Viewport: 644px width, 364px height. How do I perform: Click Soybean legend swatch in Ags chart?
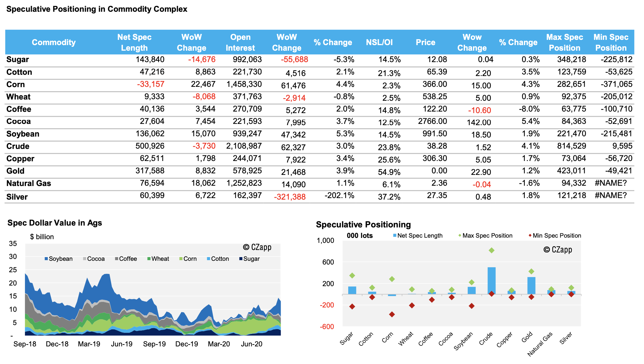coord(46,259)
